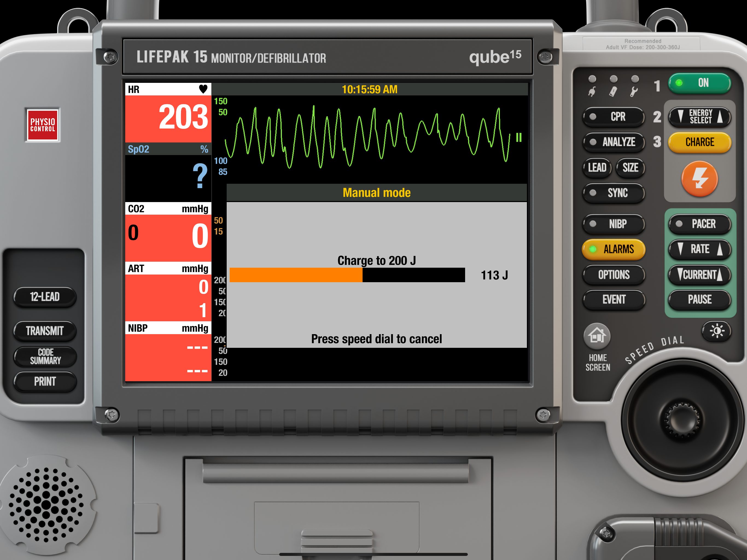This screenshot has height=560, width=747.
Task: Click the '113 J' energy value
Action: point(494,275)
